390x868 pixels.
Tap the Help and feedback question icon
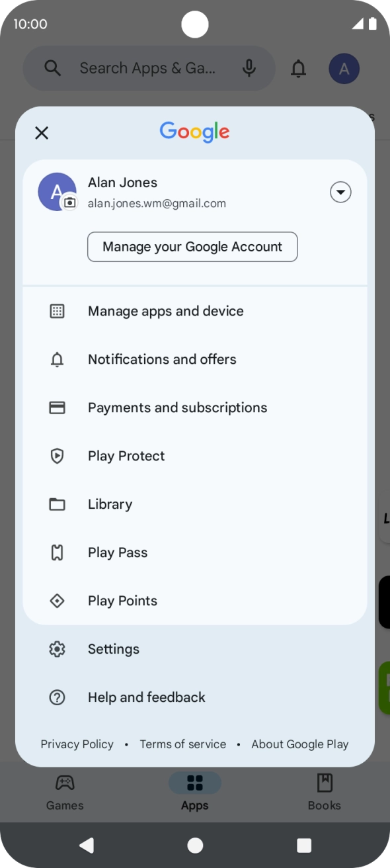tap(58, 697)
